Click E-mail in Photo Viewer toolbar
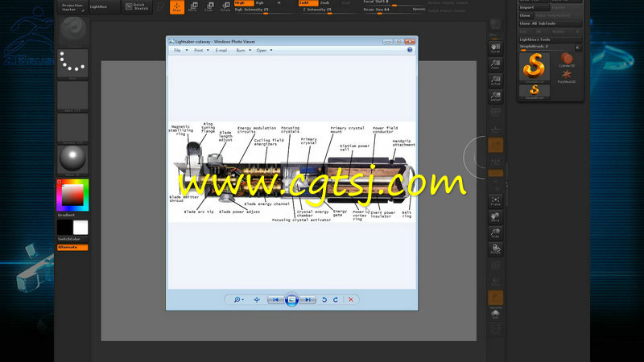Screen dimensions: 644x362 (221, 51)
